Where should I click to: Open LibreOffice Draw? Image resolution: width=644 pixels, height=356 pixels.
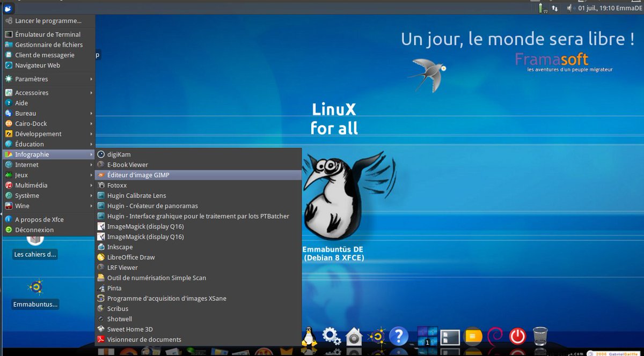(198, 257)
